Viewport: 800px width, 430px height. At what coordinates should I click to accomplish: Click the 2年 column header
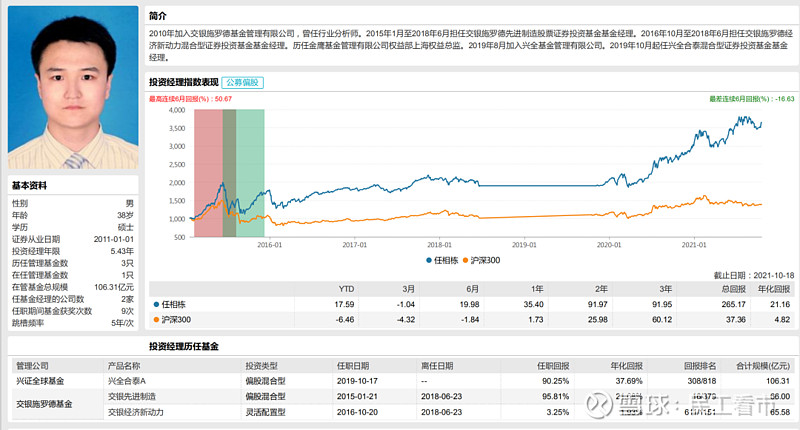point(601,289)
